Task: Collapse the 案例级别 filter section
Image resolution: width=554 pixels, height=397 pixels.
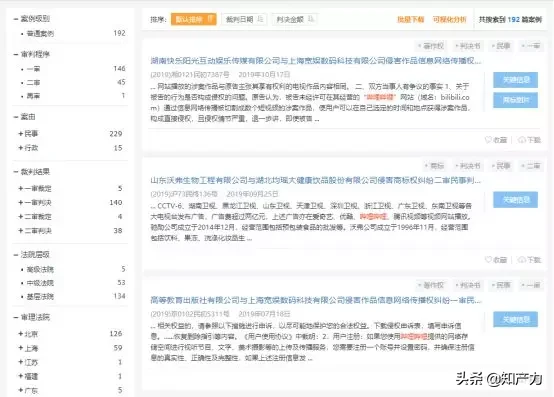Action: coord(16,19)
